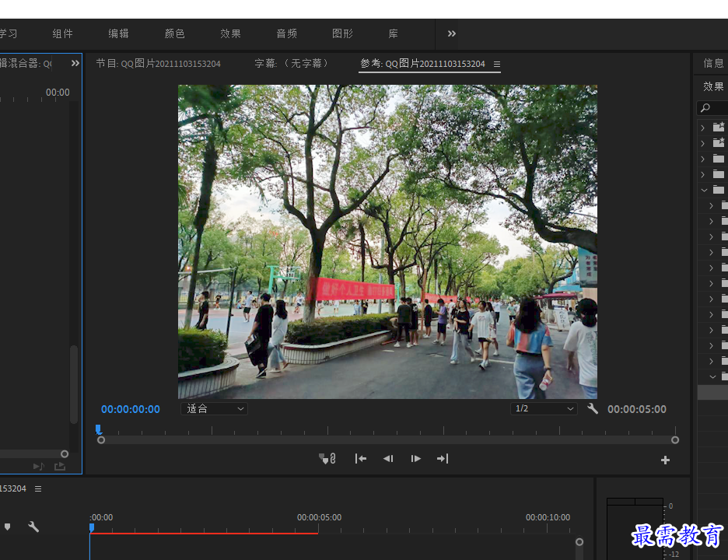Click the mixer vertical scrollbar
728x560 pixels.
click(74, 384)
